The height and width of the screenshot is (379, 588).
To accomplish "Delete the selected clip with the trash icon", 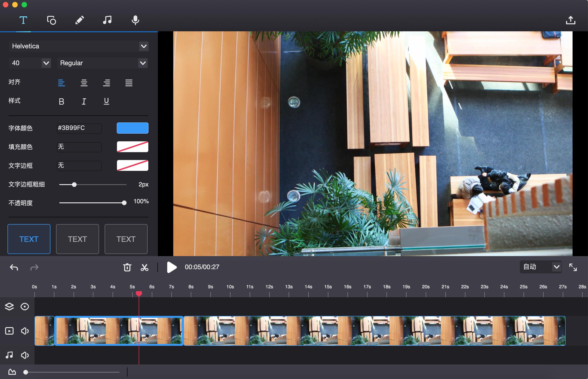I will pos(127,267).
